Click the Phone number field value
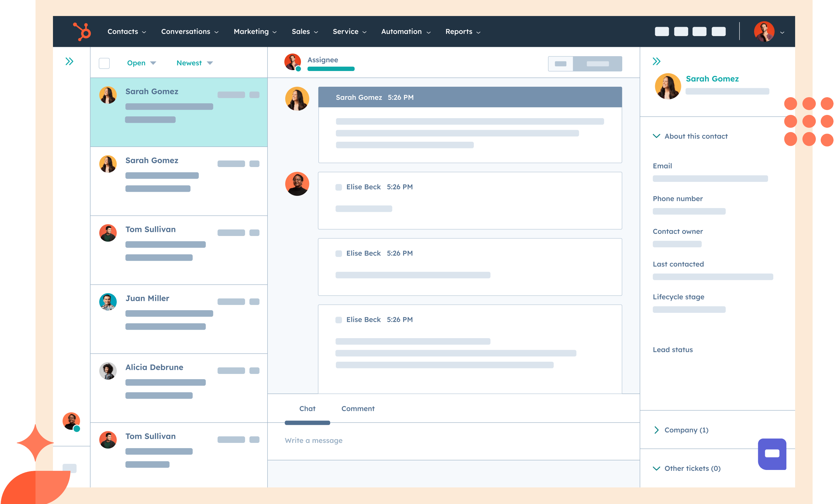Viewport: 835px width, 504px height. pyautogui.click(x=689, y=211)
